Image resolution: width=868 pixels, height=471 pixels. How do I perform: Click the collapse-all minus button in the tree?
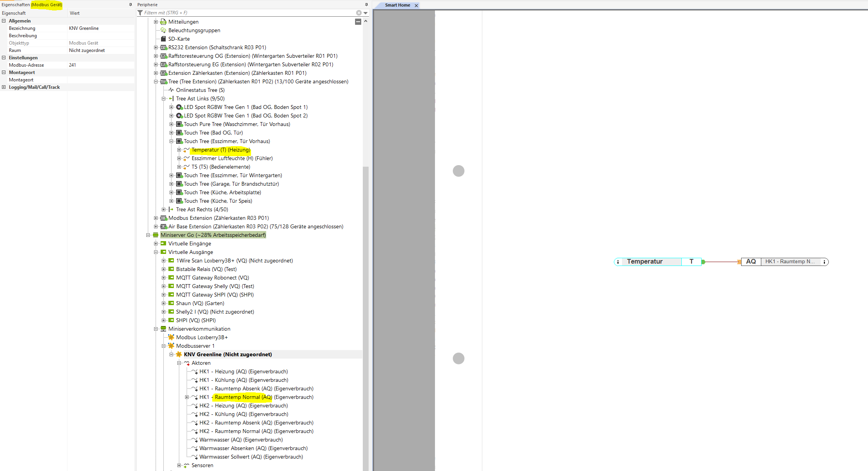358,22
